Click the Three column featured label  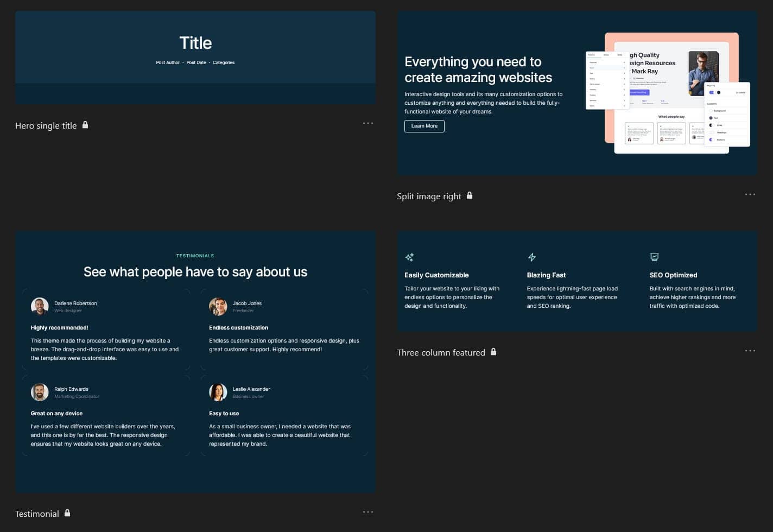(x=441, y=352)
